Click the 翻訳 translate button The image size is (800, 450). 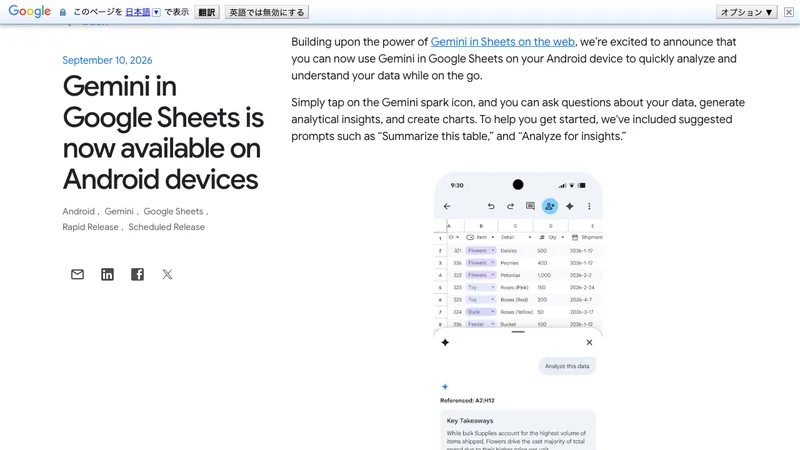click(x=207, y=12)
